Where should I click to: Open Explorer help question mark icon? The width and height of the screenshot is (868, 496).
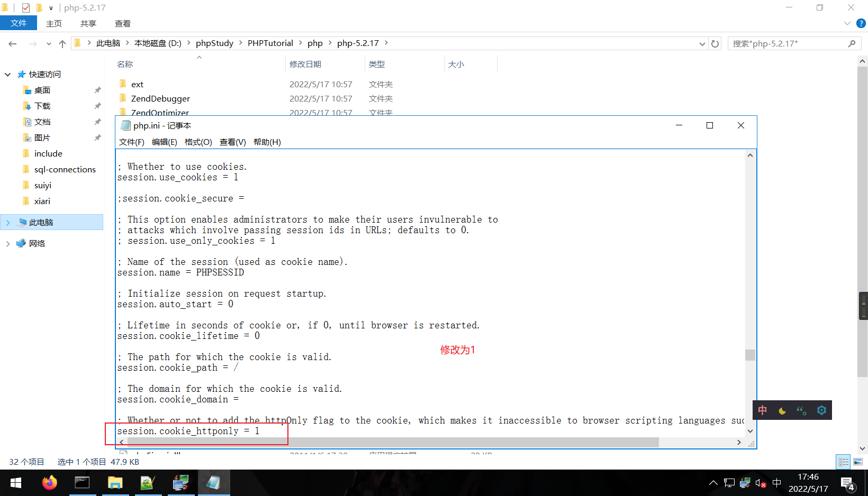tap(861, 23)
